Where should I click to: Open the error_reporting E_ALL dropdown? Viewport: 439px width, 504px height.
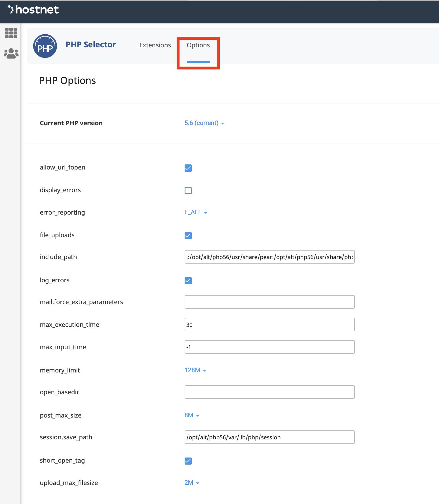coord(196,212)
